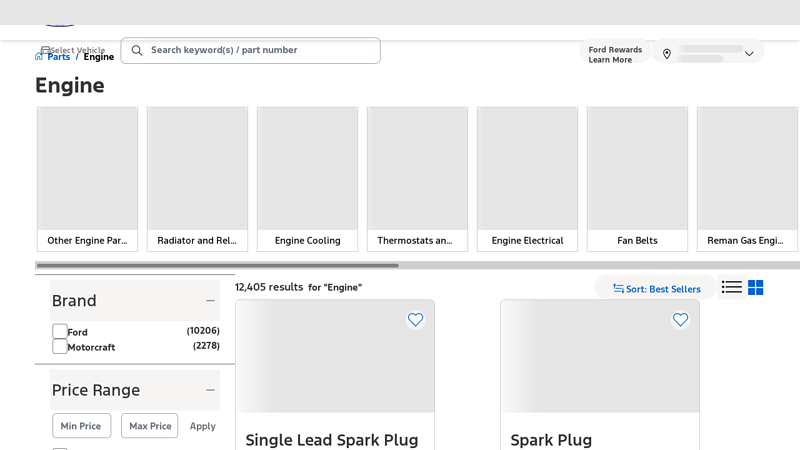800x450 pixels.
Task: Open the Fan Belts category
Action: click(637, 179)
